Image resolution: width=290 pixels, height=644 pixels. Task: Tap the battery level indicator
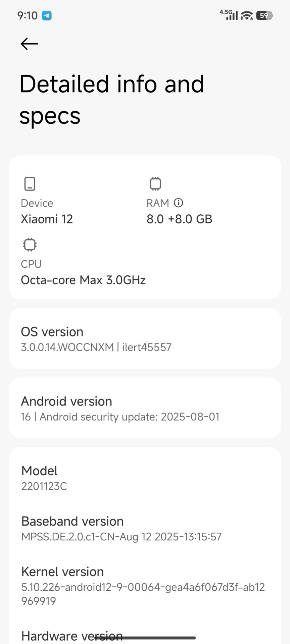pyautogui.click(x=264, y=15)
